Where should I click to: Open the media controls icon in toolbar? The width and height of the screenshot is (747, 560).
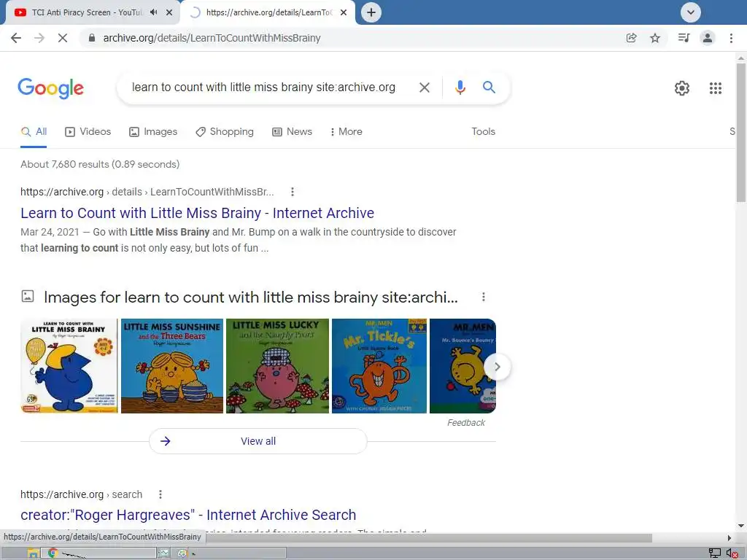(684, 38)
